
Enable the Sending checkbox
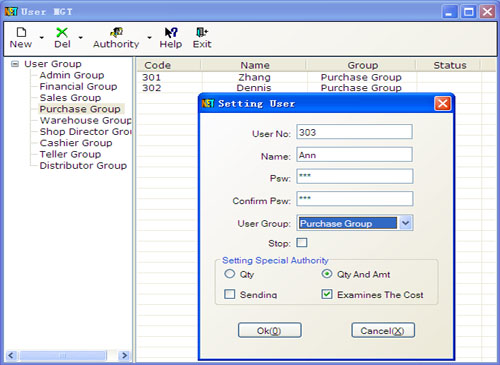(x=229, y=294)
